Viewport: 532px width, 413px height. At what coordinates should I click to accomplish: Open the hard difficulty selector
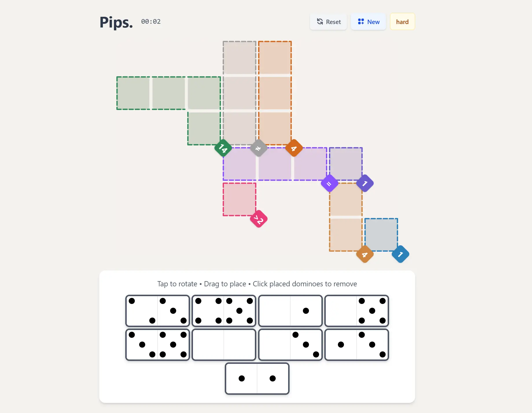point(402,21)
